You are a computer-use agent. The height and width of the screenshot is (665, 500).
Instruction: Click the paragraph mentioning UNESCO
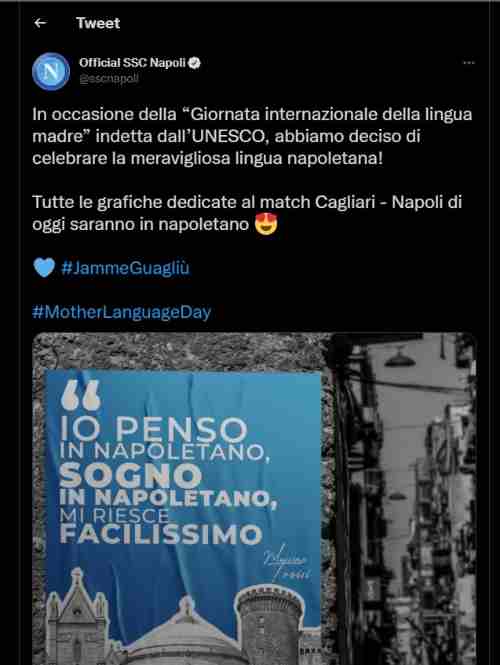pyautogui.click(x=252, y=136)
